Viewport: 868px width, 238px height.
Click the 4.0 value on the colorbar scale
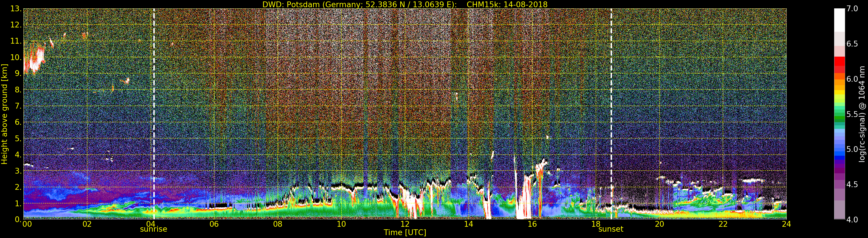pos(852,220)
